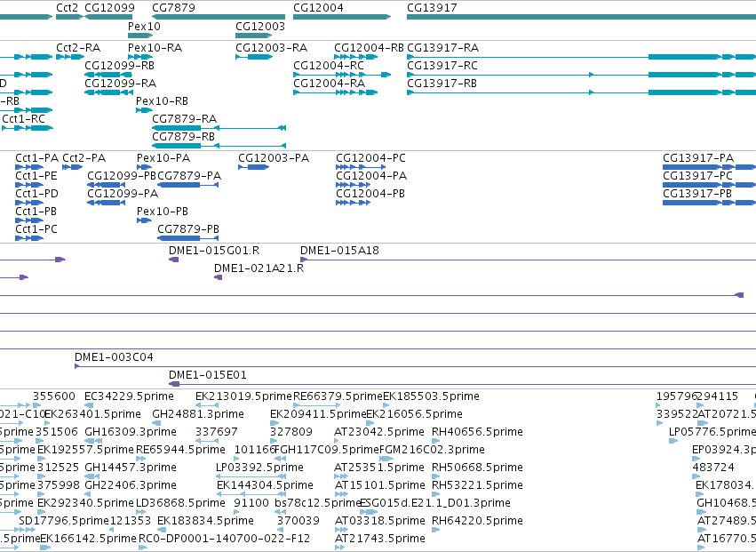The width and height of the screenshot is (756, 552).
Task: Click transcript CG13917-RC
Action: point(442,65)
